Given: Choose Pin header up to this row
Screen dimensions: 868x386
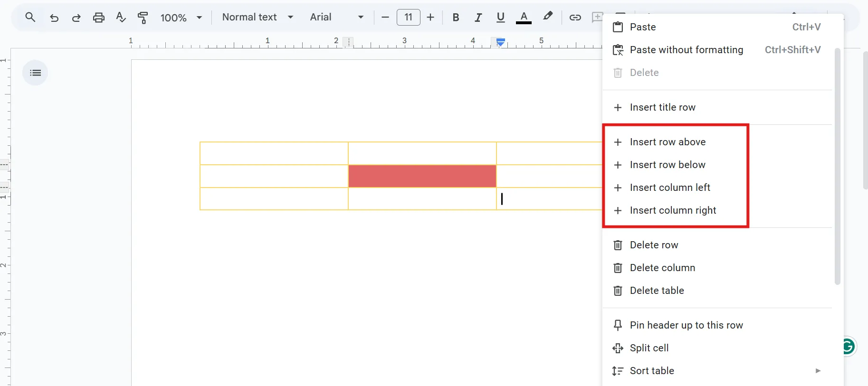Looking at the screenshot, I should coord(717,325).
